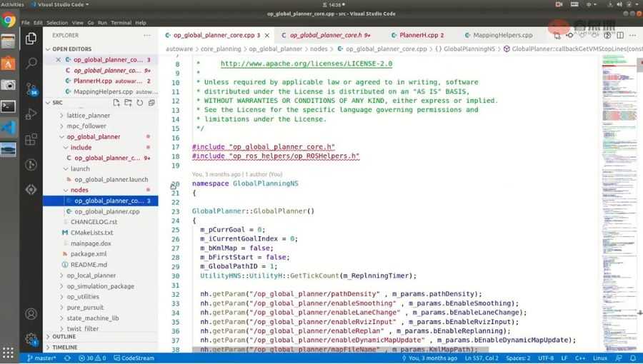This screenshot has height=364, width=643.
Task: Collapse the launch folder
Action: pyautogui.click(x=80, y=168)
